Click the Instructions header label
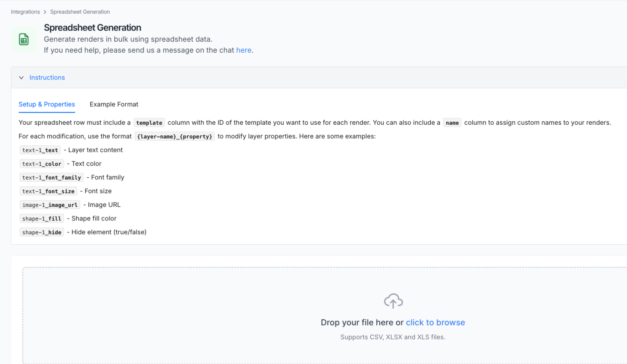627x364 pixels. [x=47, y=77]
